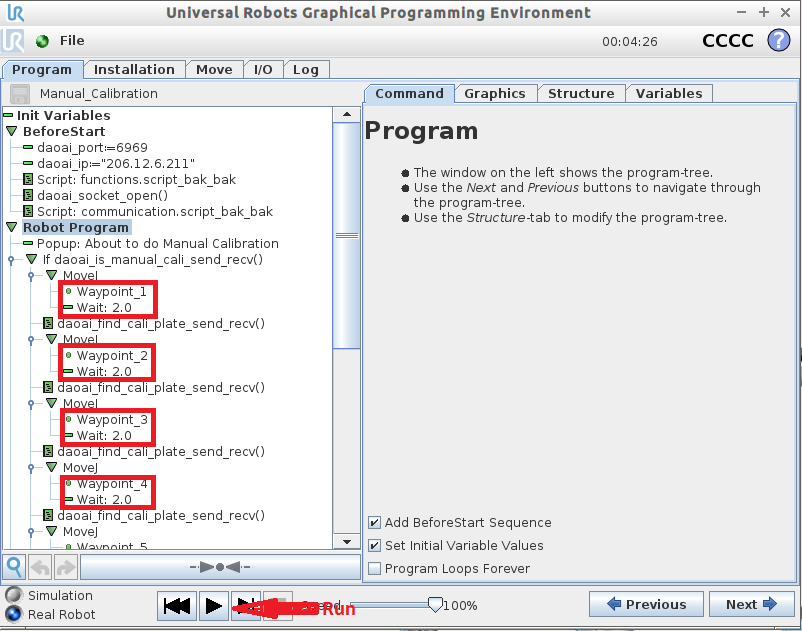Click the Manual_Calibration program name
The image size is (802, 631).
click(99, 94)
